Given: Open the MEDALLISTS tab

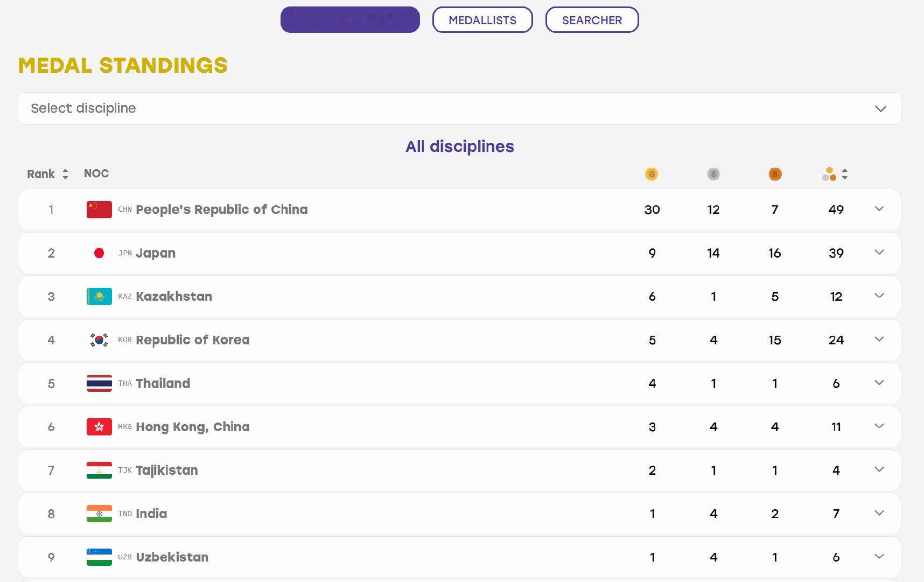Looking at the screenshot, I should pos(482,20).
